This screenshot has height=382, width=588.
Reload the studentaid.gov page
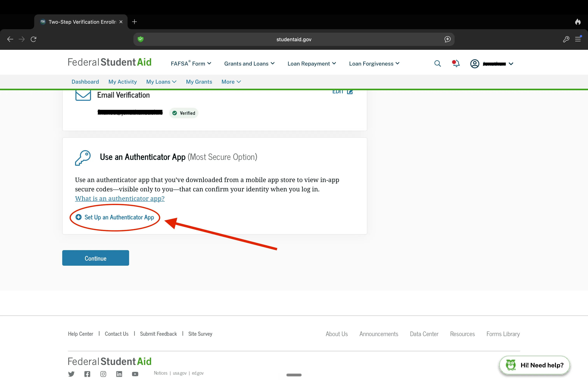pyautogui.click(x=34, y=39)
